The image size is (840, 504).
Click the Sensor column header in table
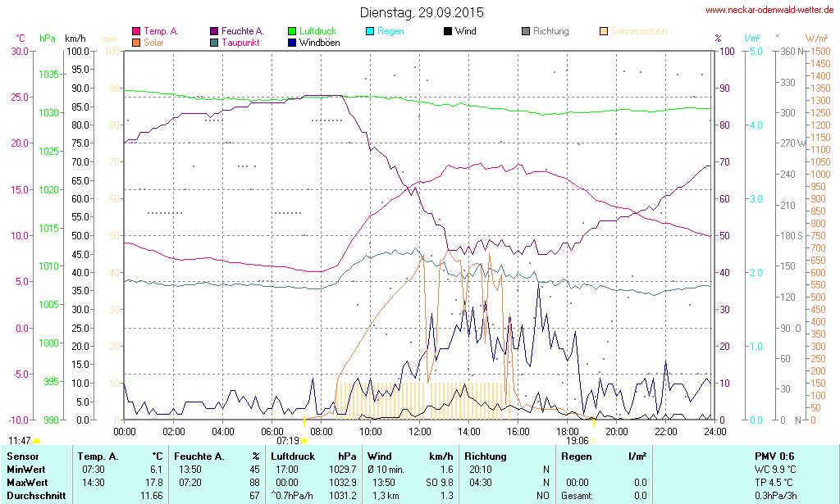[23, 456]
